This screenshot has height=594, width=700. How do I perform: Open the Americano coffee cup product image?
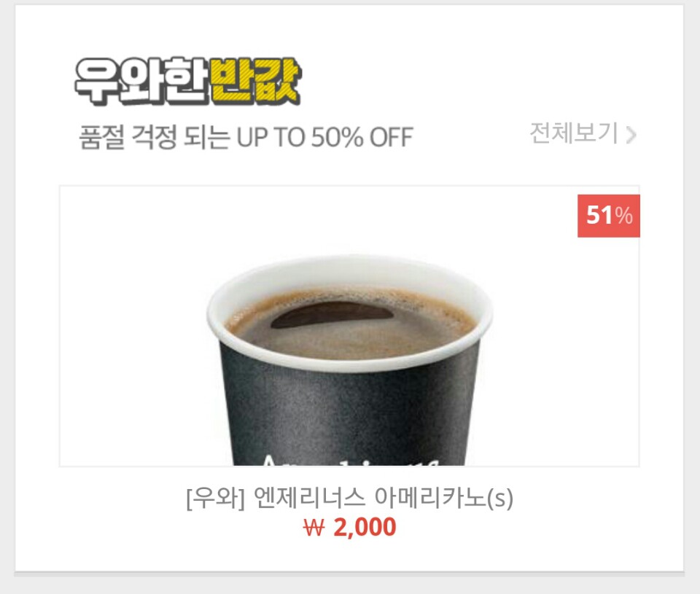349,326
